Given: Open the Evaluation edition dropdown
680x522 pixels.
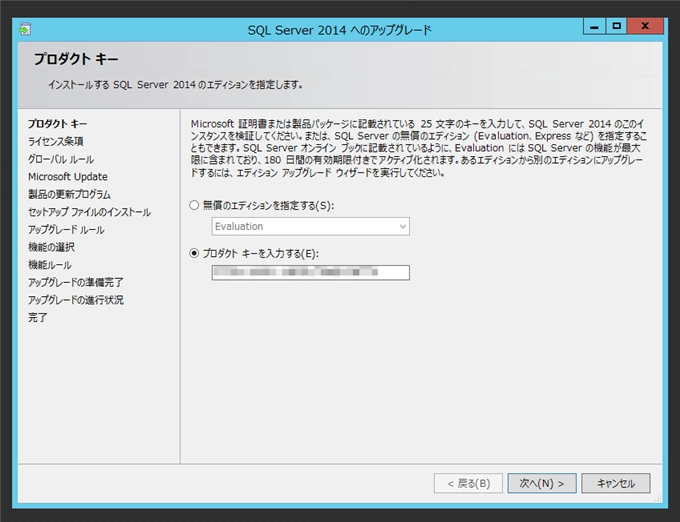Looking at the screenshot, I should pyautogui.click(x=311, y=226).
